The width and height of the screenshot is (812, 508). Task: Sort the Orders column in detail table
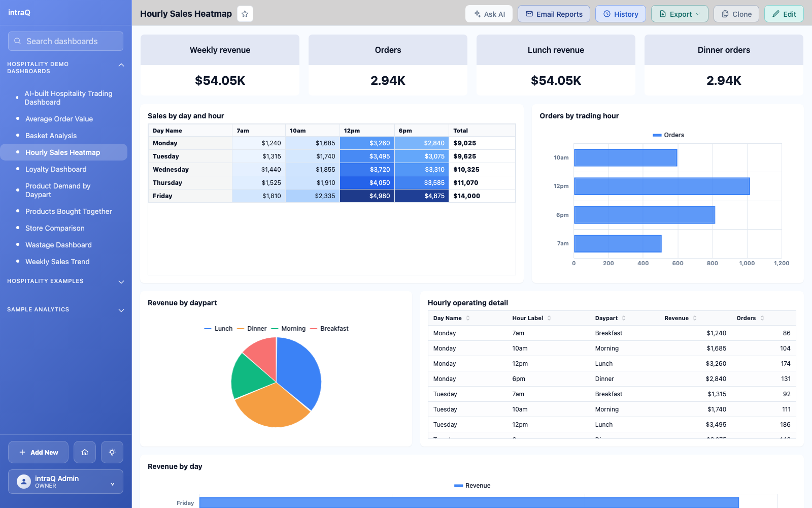pyautogui.click(x=762, y=318)
